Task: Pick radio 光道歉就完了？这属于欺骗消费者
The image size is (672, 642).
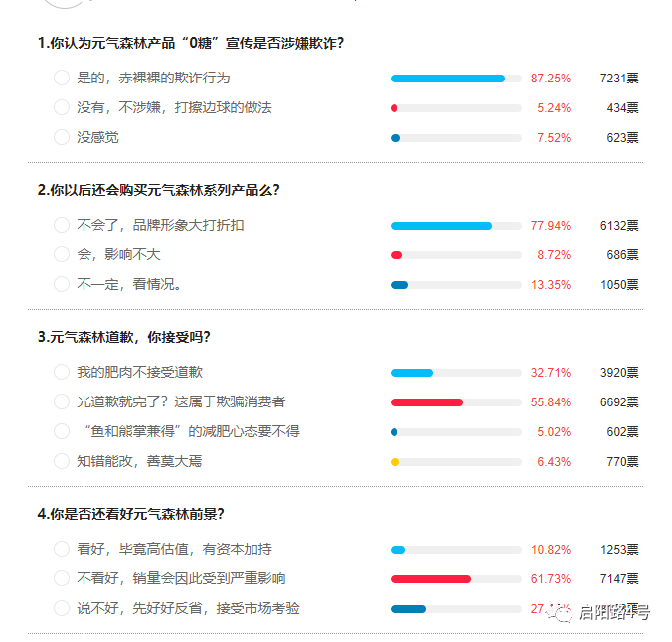Action: (x=62, y=401)
